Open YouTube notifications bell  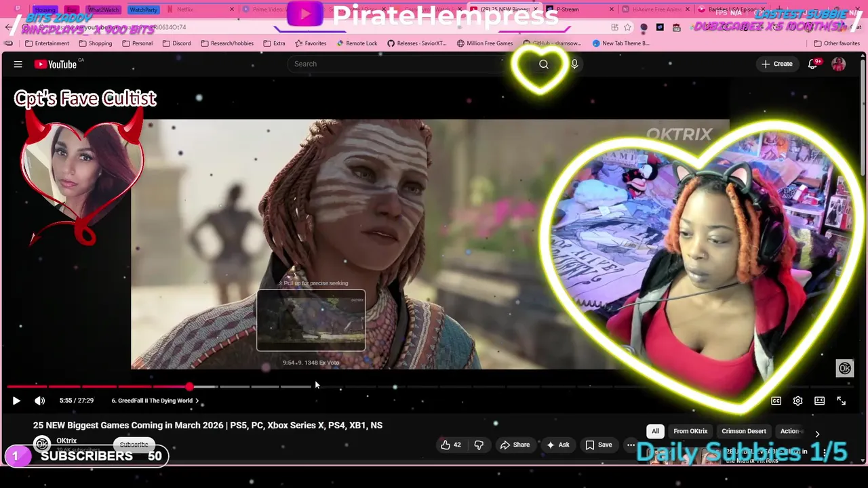point(813,64)
